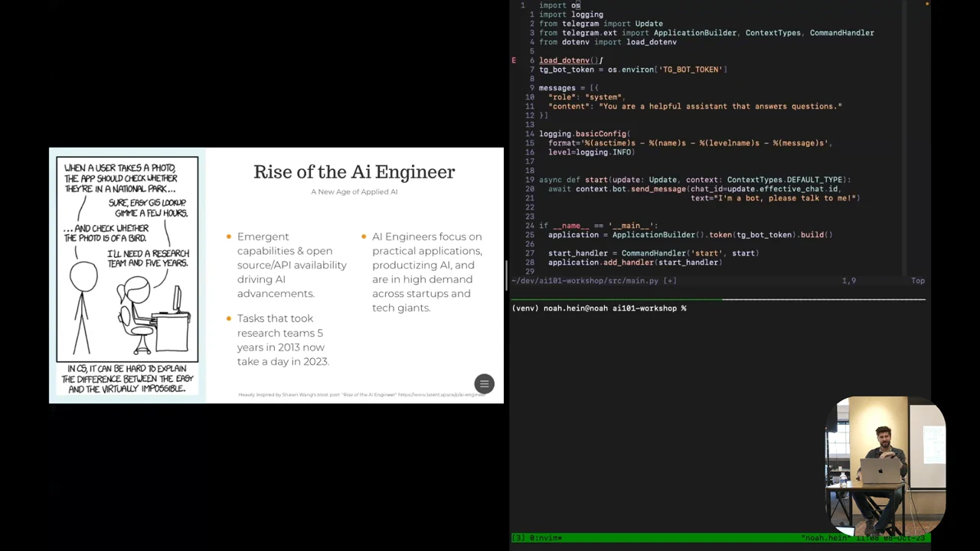This screenshot has width=980, height=551.
Task: Place cursor on the 'import os' line
Action: 560,5
